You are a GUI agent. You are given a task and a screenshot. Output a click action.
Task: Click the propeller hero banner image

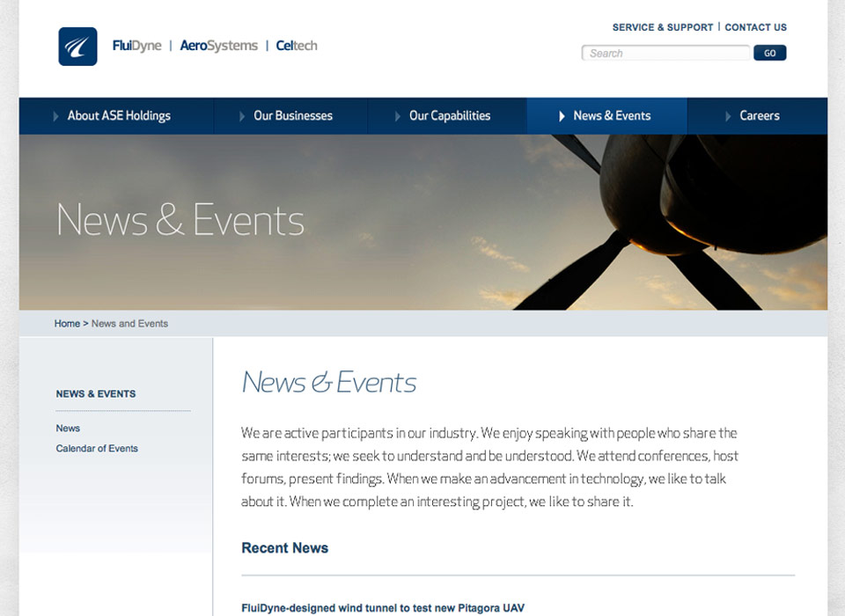point(423,222)
